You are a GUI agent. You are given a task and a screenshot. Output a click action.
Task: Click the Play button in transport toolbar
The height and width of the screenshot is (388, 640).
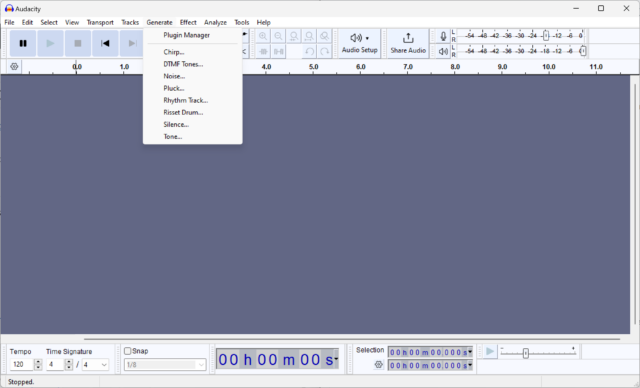click(50, 43)
